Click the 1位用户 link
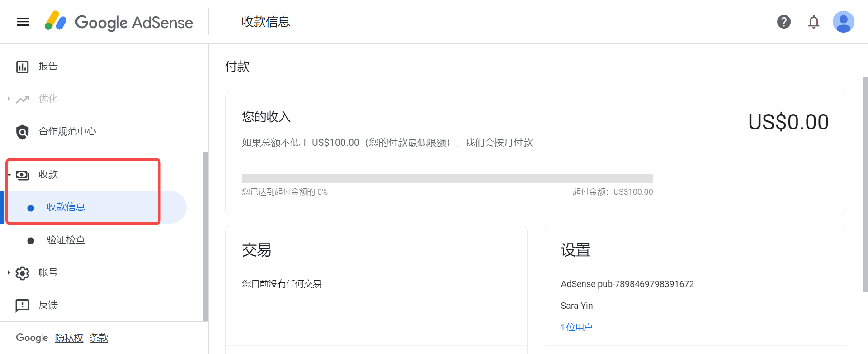 click(576, 327)
